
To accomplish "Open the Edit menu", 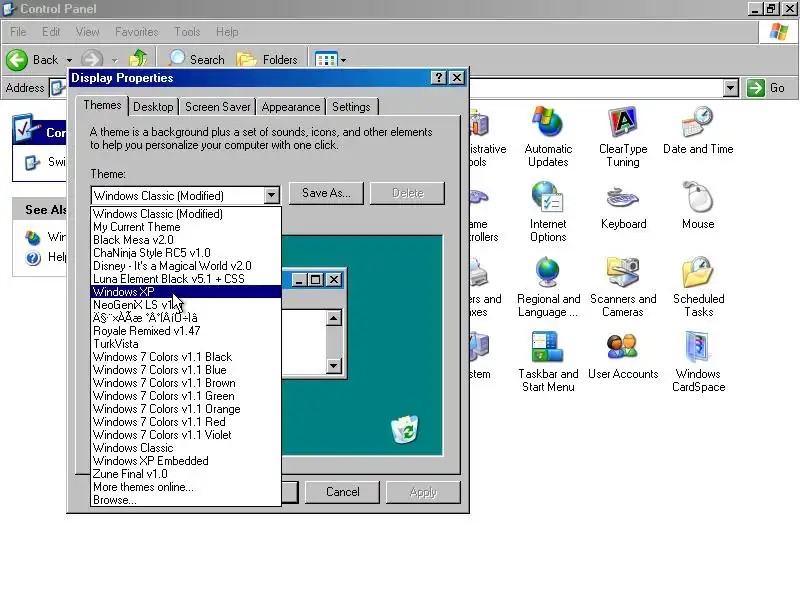I will (51, 32).
